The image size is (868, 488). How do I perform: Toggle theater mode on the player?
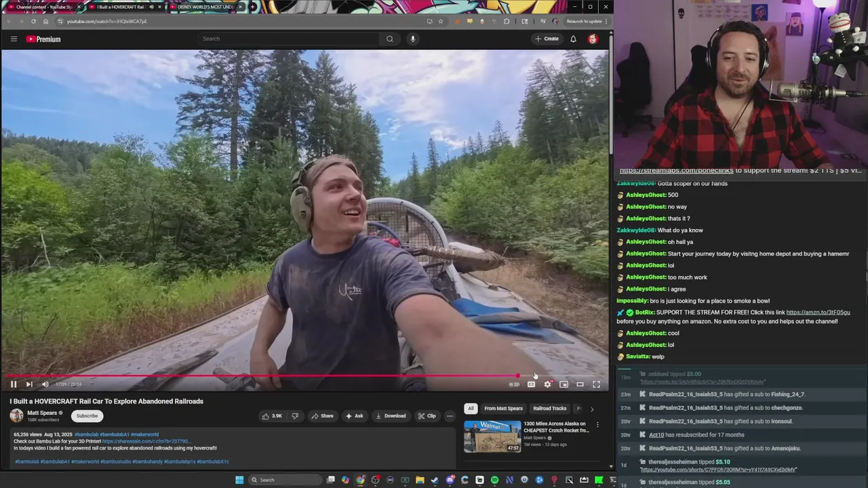click(580, 384)
